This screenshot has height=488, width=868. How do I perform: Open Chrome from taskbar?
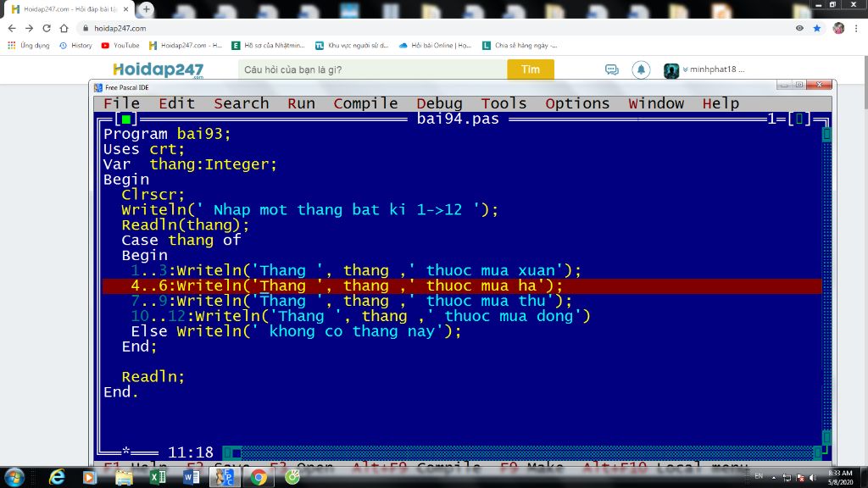(259, 477)
